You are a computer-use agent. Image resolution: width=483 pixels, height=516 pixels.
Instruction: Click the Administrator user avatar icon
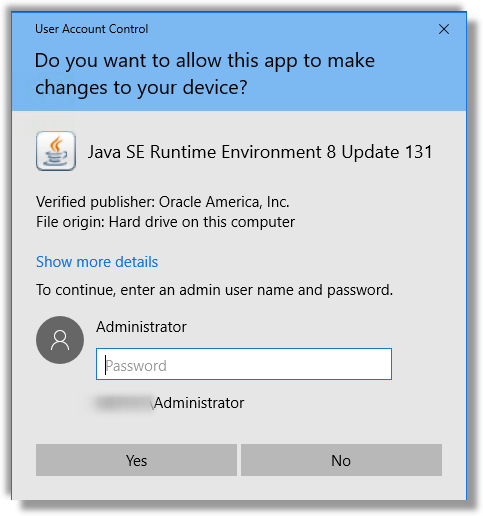pyautogui.click(x=60, y=340)
